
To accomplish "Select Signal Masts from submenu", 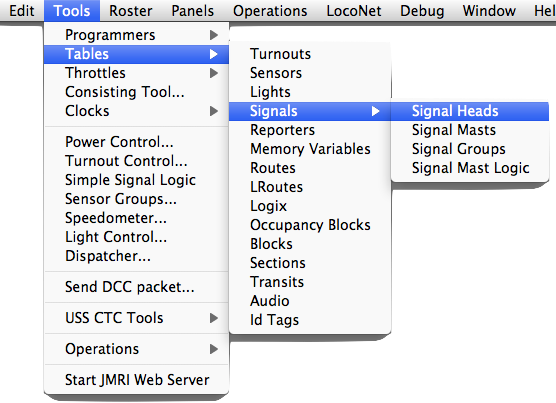I will click(x=470, y=130).
